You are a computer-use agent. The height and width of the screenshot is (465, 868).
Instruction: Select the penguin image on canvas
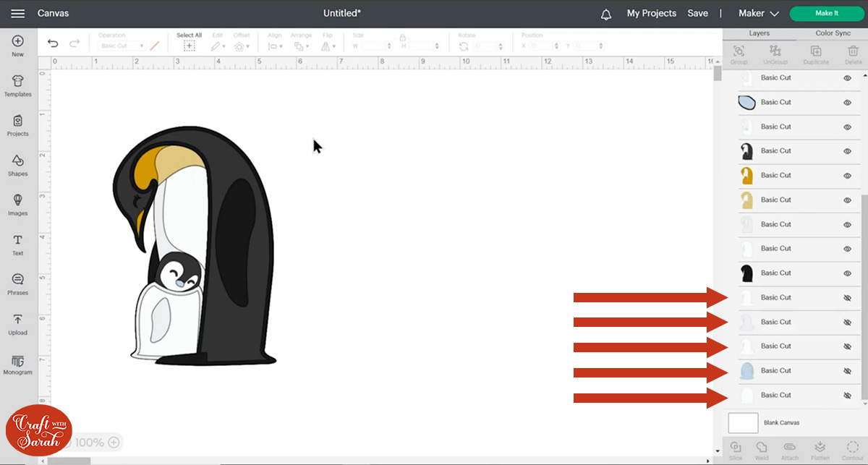195,246
